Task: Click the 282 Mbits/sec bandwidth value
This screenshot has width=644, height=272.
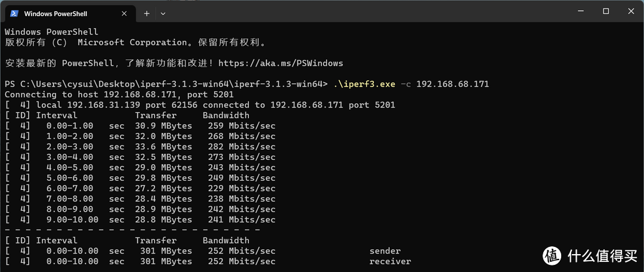Action: [x=241, y=147]
